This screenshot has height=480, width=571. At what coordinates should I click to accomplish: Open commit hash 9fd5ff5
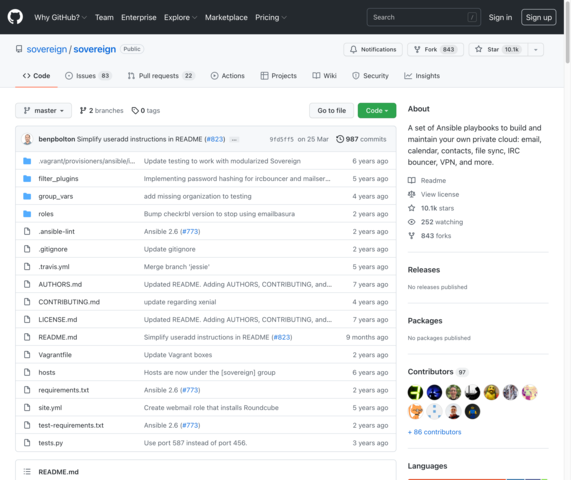281,139
